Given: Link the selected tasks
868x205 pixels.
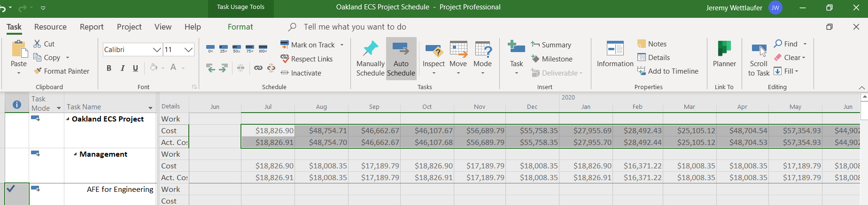Looking at the screenshot, I should point(258,68).
